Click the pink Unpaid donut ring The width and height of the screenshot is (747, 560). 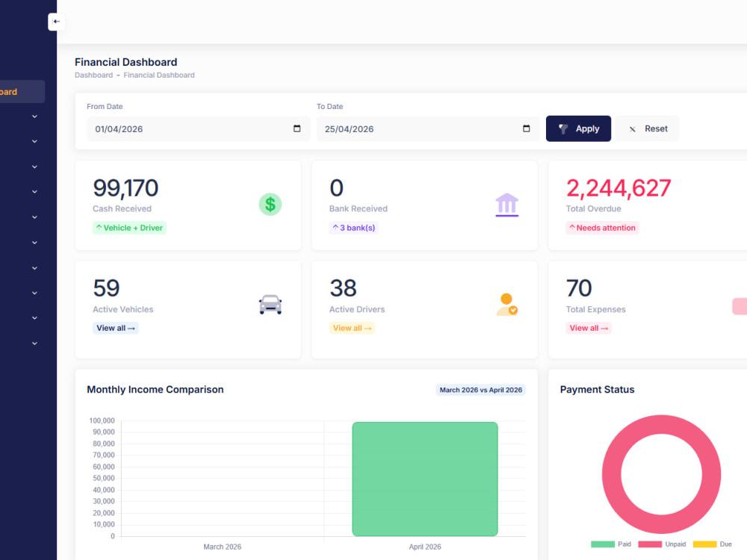612,474
